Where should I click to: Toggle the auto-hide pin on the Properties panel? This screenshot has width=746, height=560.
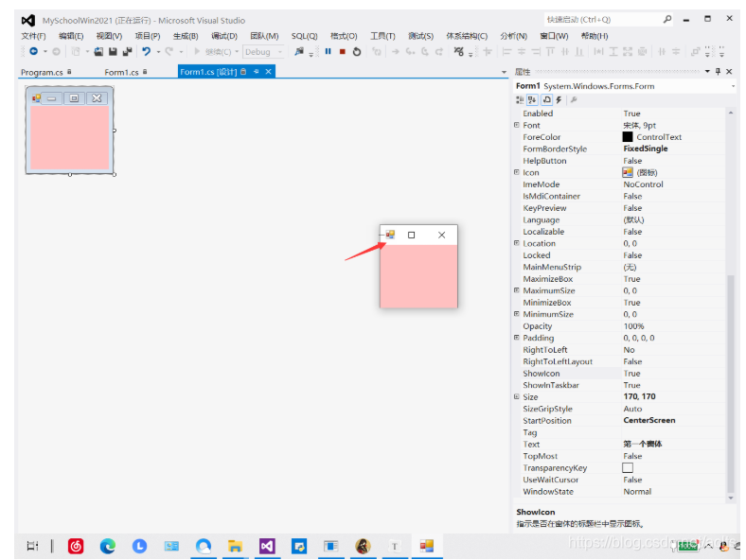pyautogui.click(x=718, y=71)
